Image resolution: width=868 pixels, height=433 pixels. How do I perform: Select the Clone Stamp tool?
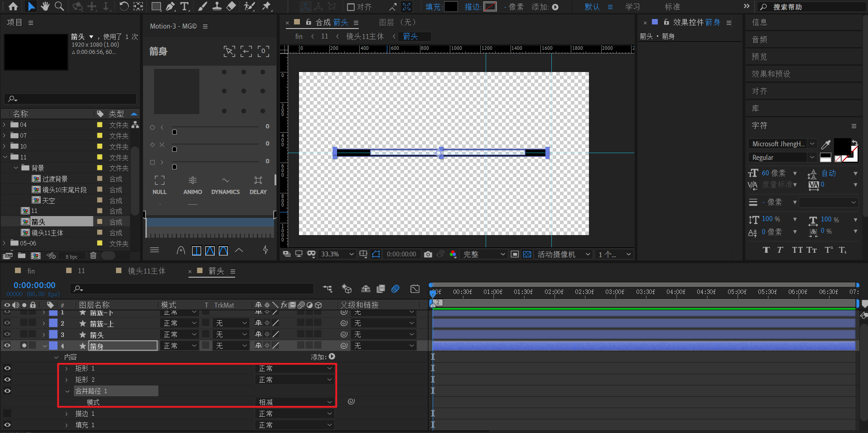point(217,6)
